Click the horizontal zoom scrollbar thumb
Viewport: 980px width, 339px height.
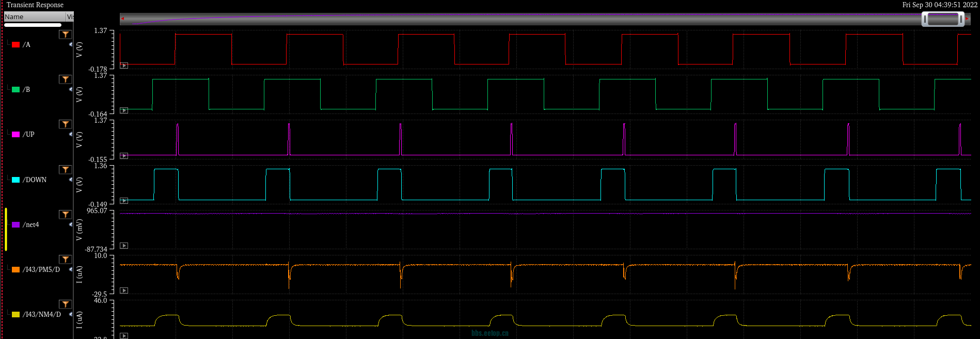click(x=943, y=19)
